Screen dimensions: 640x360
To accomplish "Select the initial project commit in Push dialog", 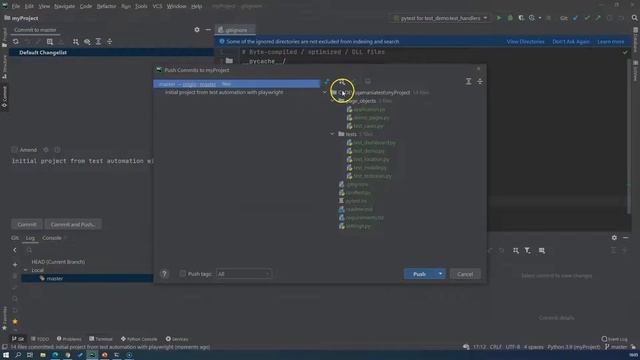I will pos(224,92).
